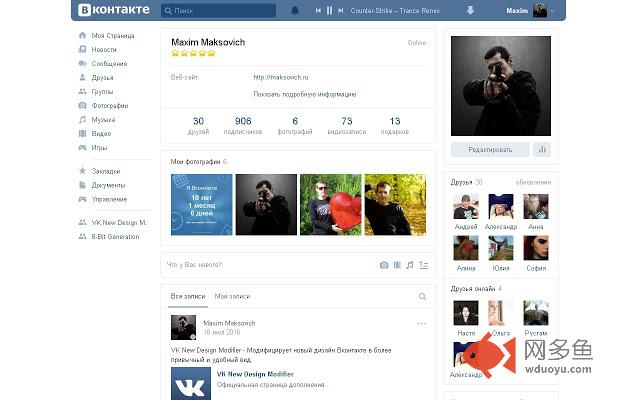Click the Игры gamepad icon in sidebar
This screenshot has height=400, width=640.
(82, 147)
